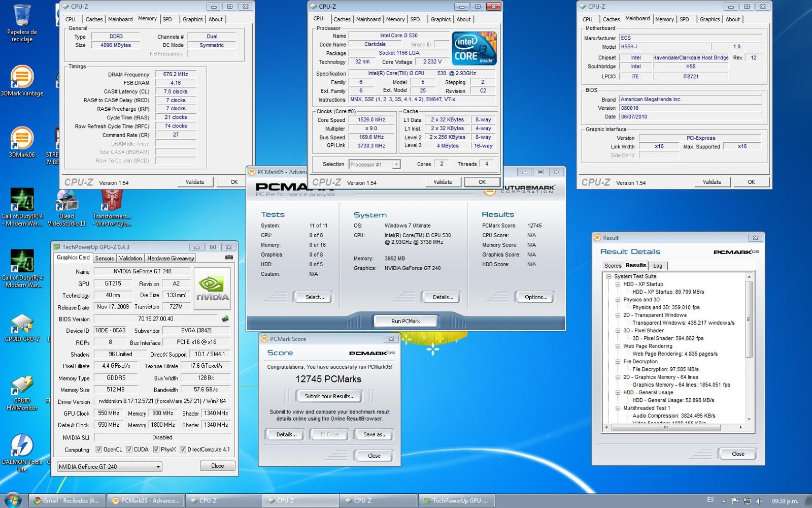The width and height of the screenshot is (812, 508).
Task: Collapse System Test Suite tree node
Action: 608,276
